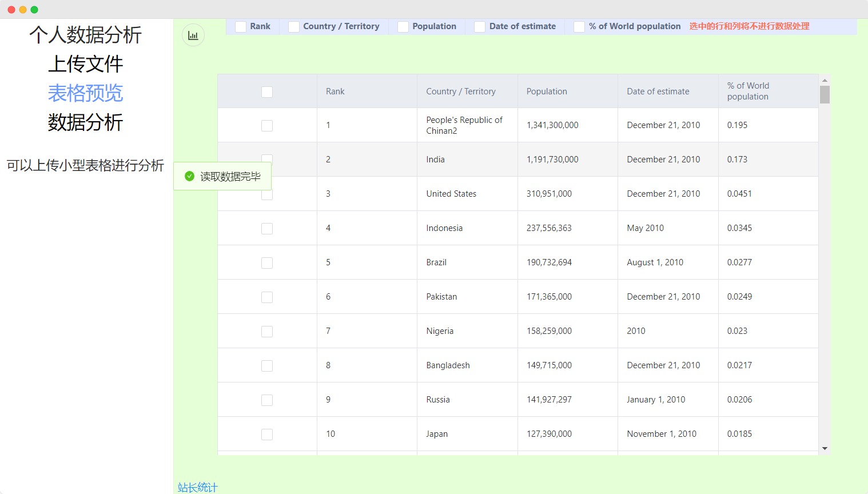This screenshot has width=868, height=494.
Task: Click the red 选中的行和列将不进行数据处理 notice
Action: [749, 26]
